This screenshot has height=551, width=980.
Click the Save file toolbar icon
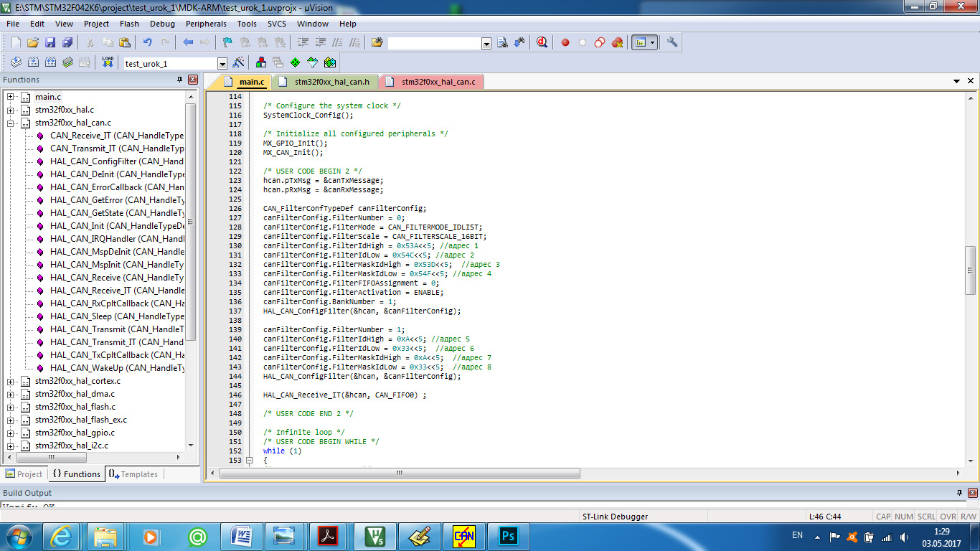50,42
